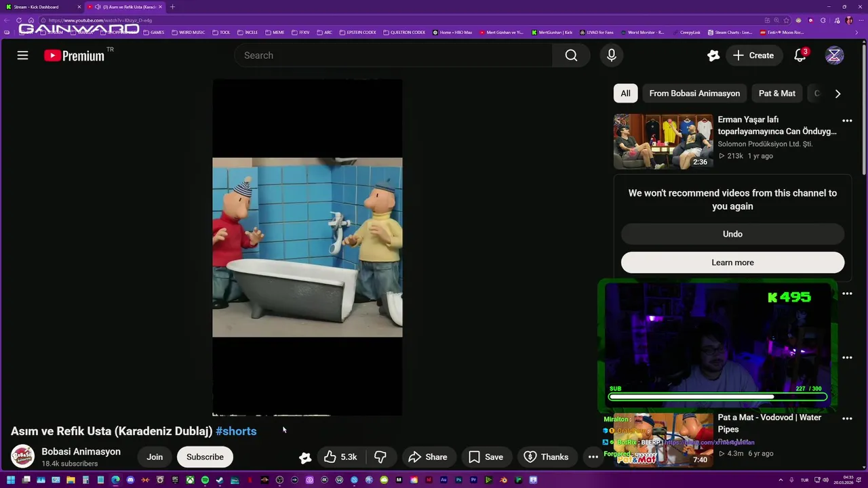Open Photoshop from the taskbar
Screen dimensions: 868x488
[x=458, y=480]
